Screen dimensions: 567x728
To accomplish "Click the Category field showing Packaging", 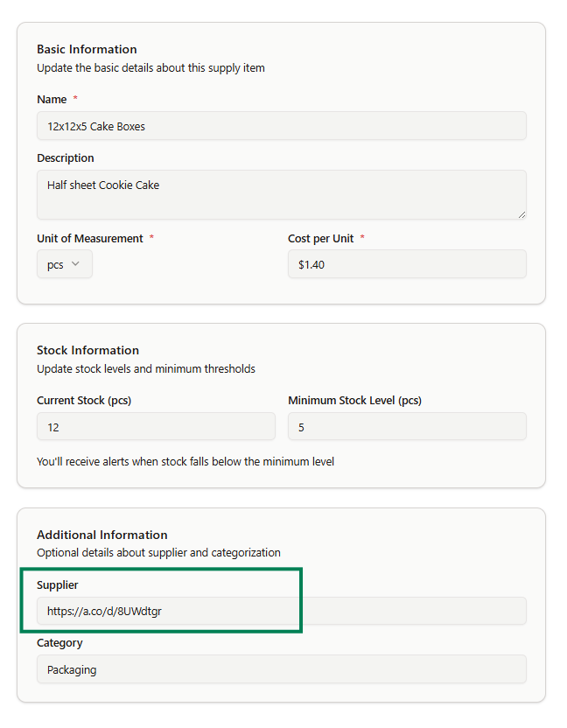I will pyautogui.click(x=281, y=669).
